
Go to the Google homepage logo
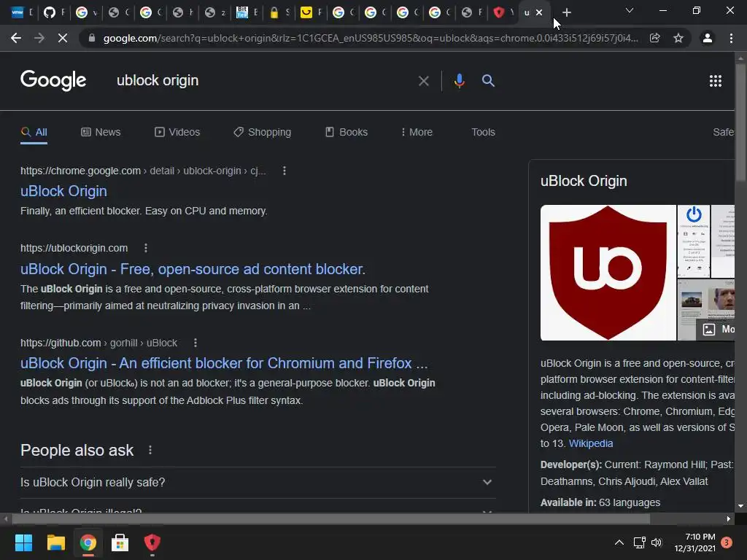53,80
